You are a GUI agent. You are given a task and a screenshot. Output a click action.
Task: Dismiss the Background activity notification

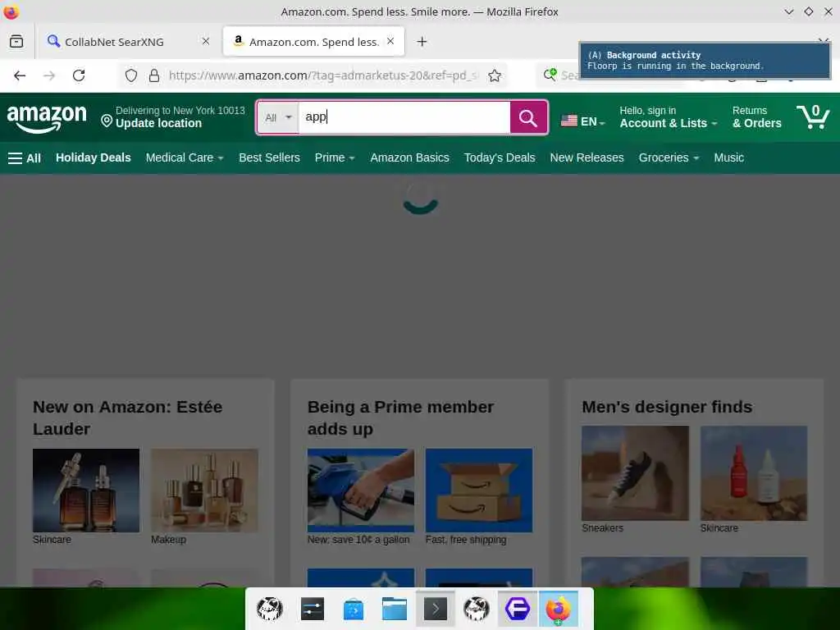(705, 61)
